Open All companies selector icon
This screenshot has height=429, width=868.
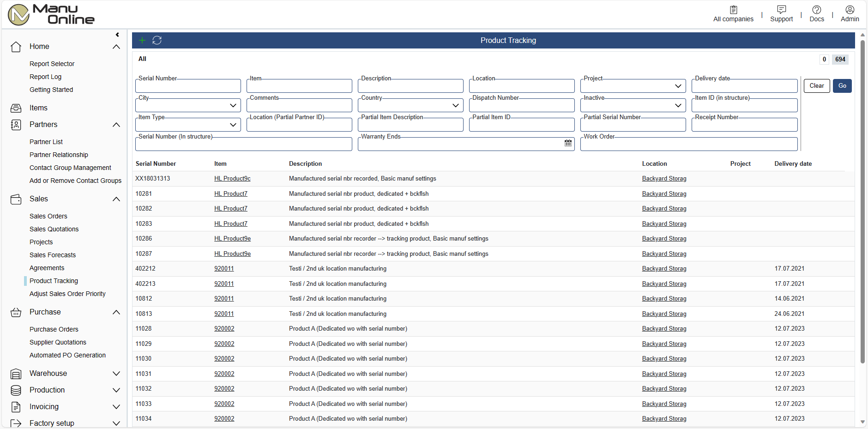tap(733, 10)
